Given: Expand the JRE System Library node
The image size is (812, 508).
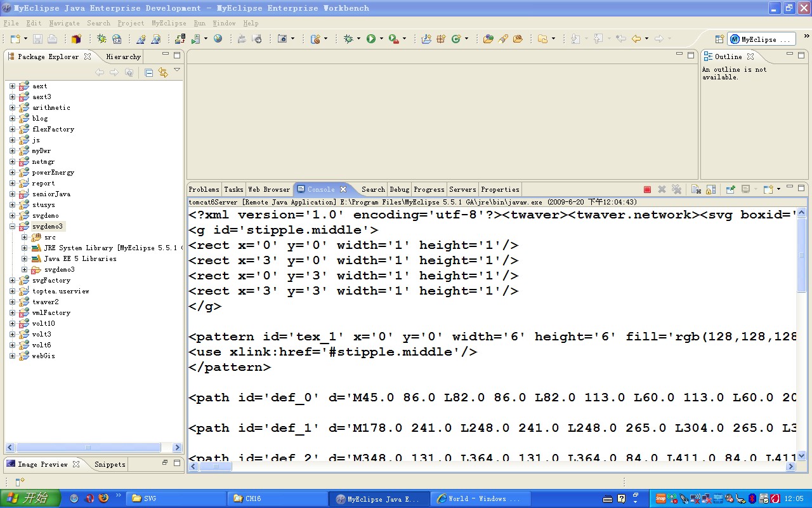Looking at the screenshot, I should [x=24, y=248].
